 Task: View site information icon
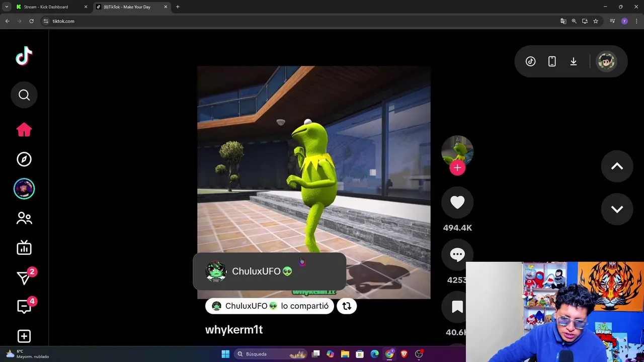(46, 21)
